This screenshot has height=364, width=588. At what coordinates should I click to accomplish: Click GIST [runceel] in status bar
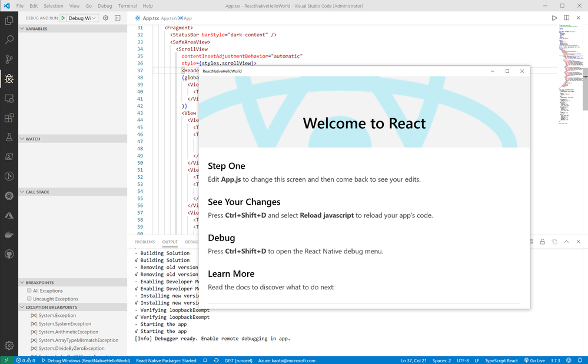pos(238,360)
